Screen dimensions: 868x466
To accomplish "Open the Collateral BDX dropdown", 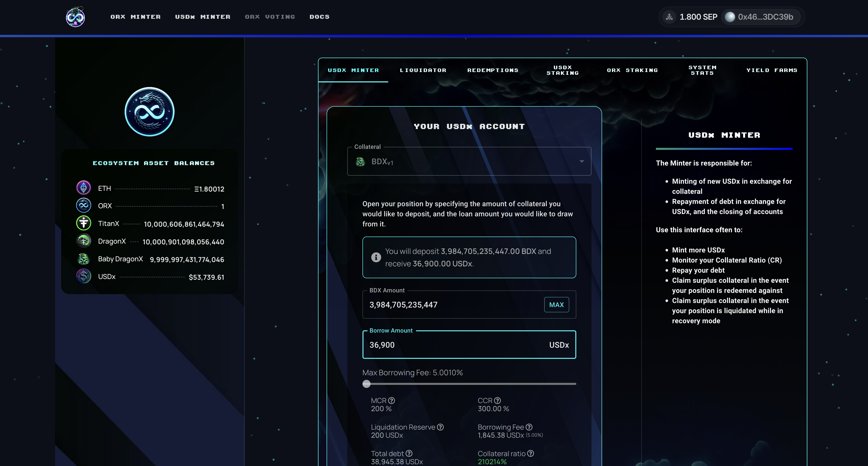I will [x=468, y=162].
